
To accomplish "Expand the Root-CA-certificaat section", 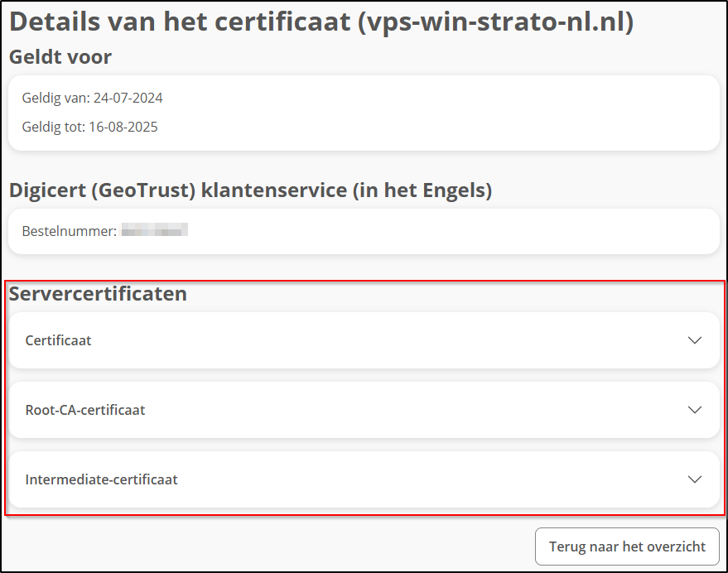I will tap(363, 410).
